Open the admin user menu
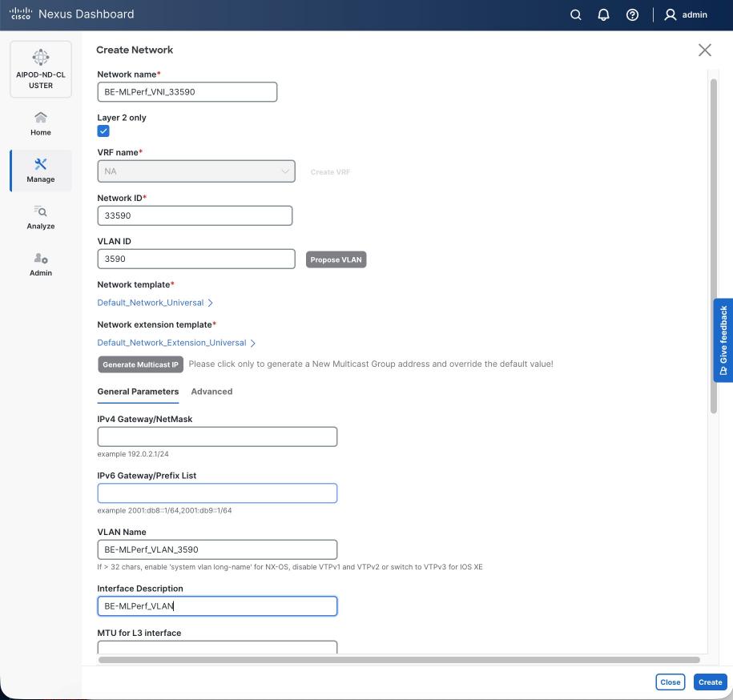The height and width of the screenshot is (700, 733). 685,14
